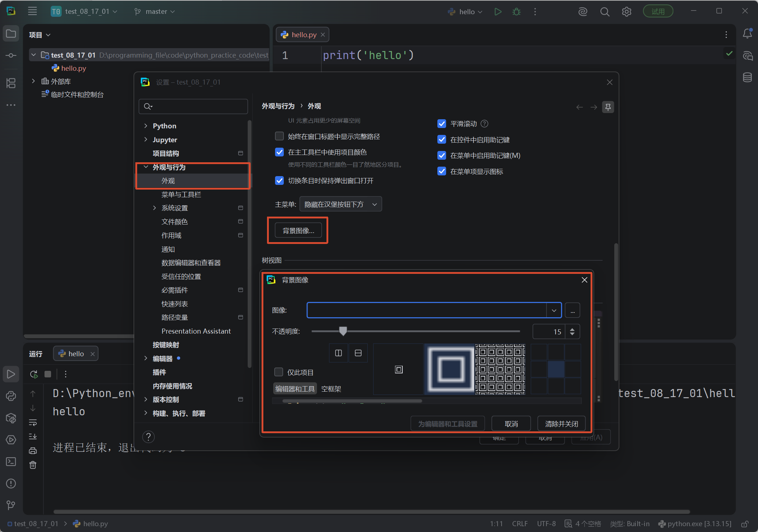Viewport: 758px width, 532px height.
Task: Open the main hamburger menu
Action: 32,11
